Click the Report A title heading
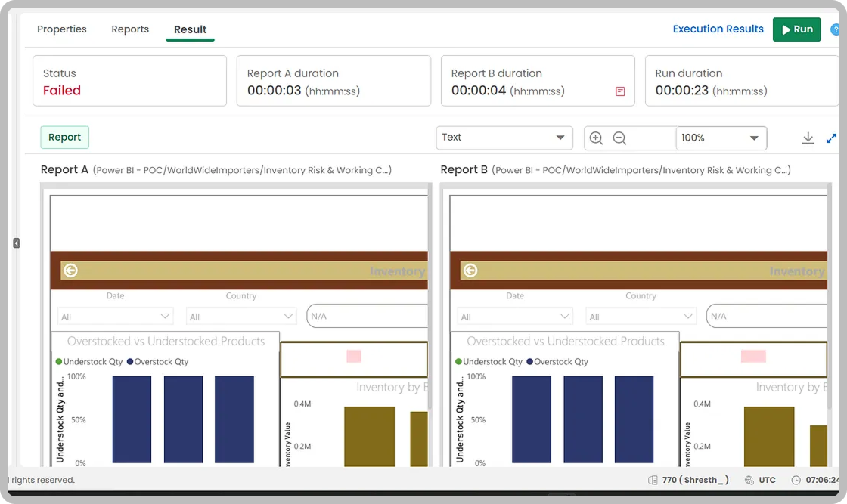This screenshot has width=847, height=504. click(x=64, y=169)
